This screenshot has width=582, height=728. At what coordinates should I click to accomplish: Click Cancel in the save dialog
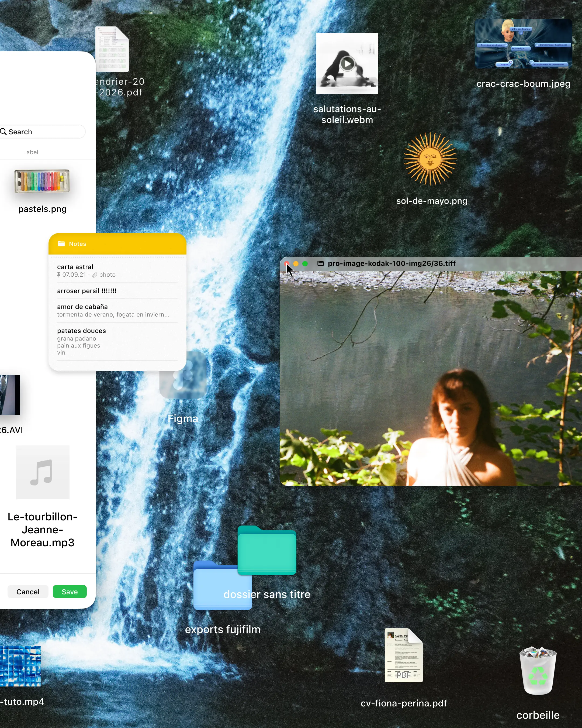28,592
